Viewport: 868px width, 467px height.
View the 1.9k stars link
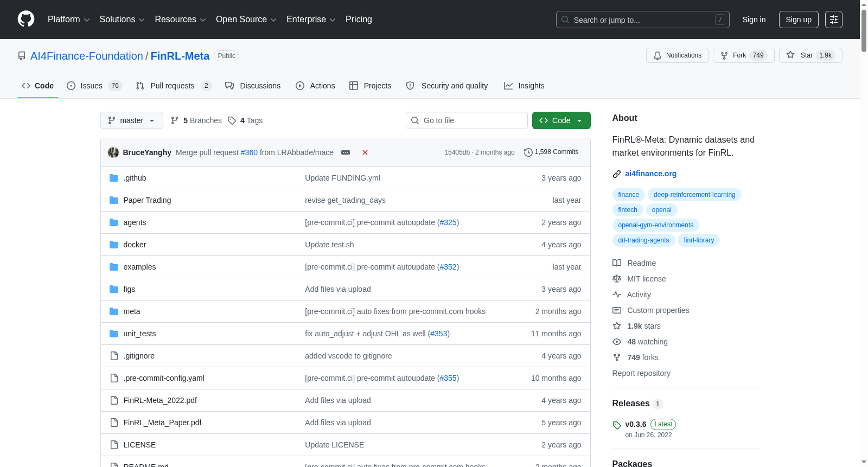(637, 326)
